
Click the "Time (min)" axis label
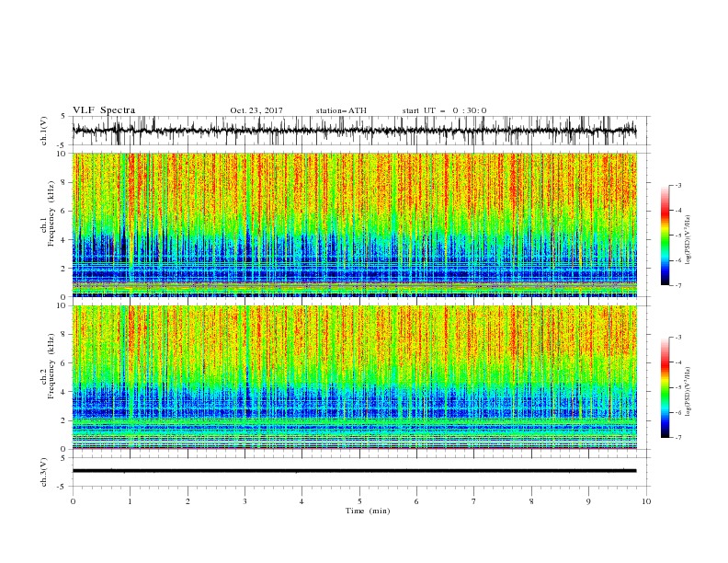(368, 511)
